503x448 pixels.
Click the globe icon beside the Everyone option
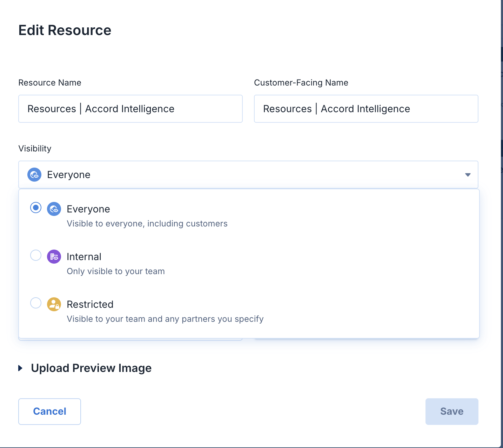54,209
